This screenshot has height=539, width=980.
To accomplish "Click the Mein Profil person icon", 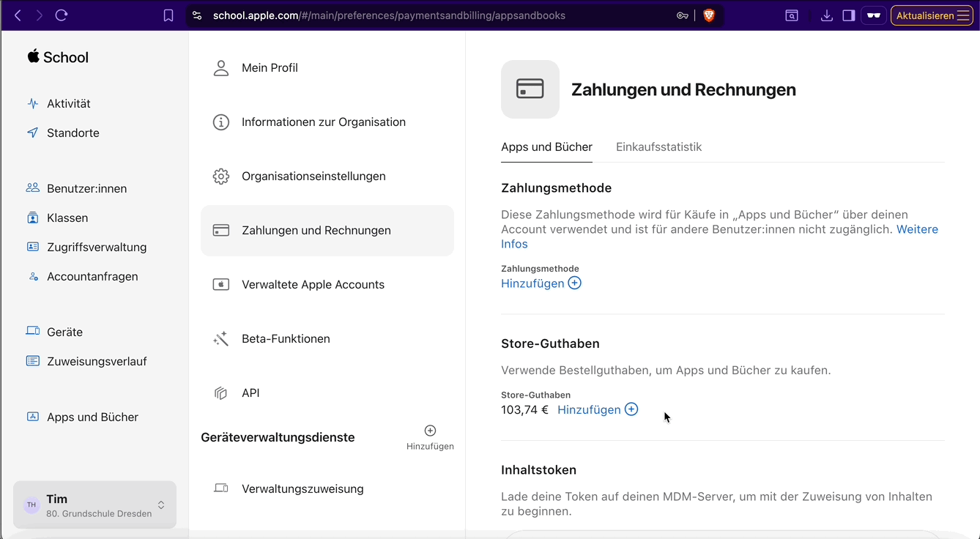I will [x=220, y=68].
